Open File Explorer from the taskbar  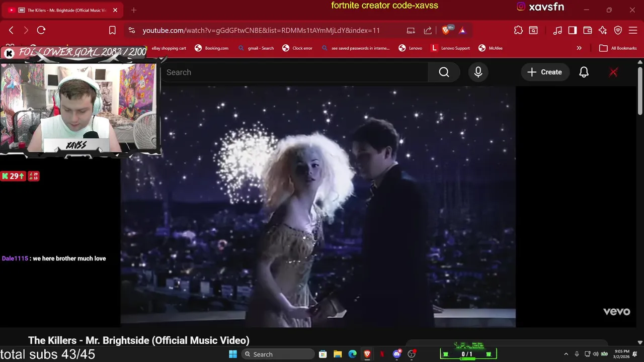coord(338,354)
